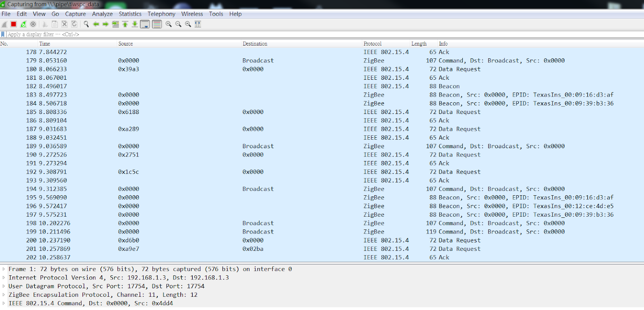Jump to the first packet
Image resolution: width=644 pixels, height=310 pixels.
(125, 24)
